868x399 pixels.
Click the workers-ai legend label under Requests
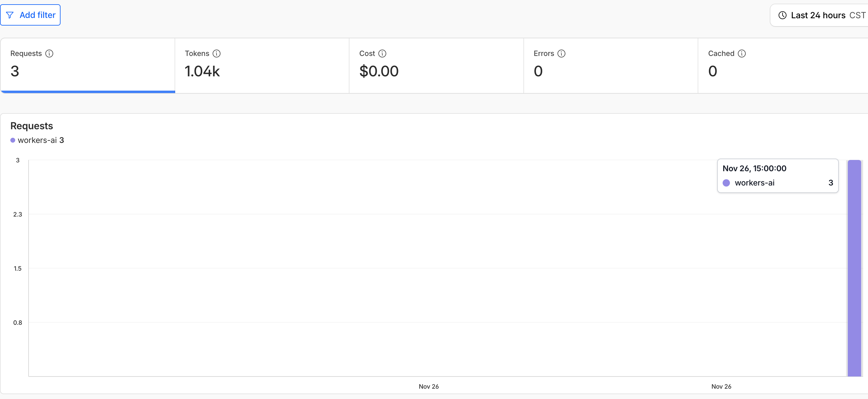tap(37, 140)
